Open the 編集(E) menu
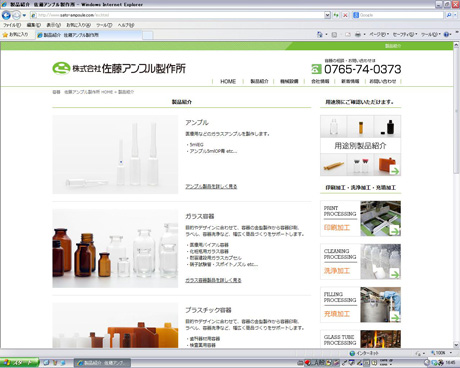 [34, 25]
